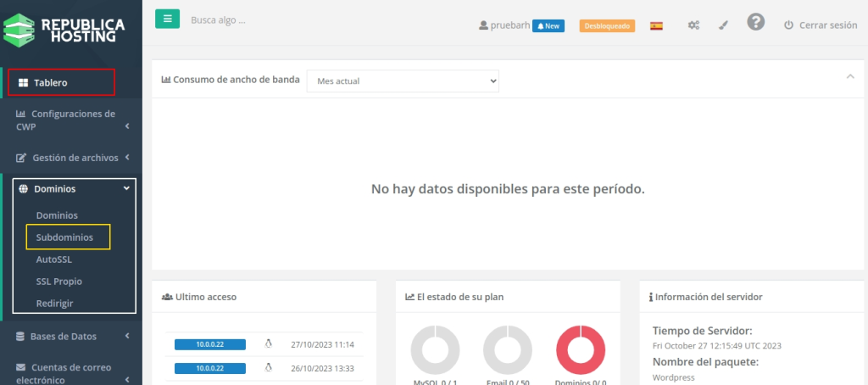Open the AutoSSL menu entry
This screenshot has width=868, height=385.
53,259
